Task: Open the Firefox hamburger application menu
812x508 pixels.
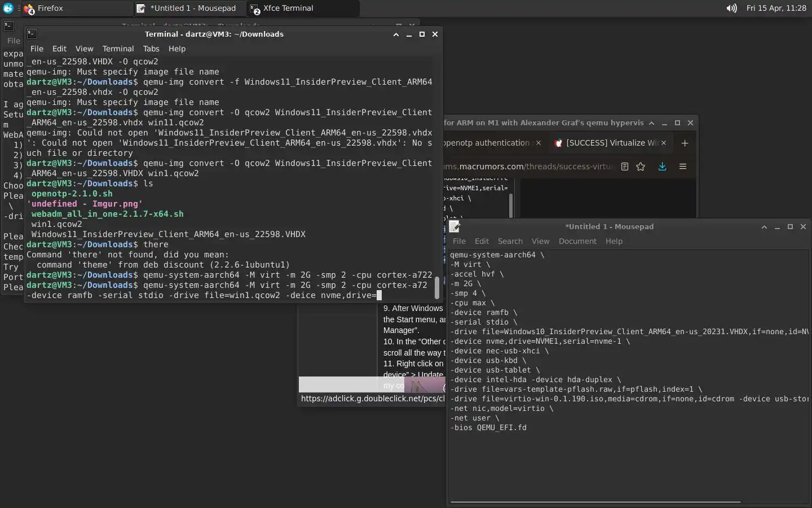Action: (683, 167)
